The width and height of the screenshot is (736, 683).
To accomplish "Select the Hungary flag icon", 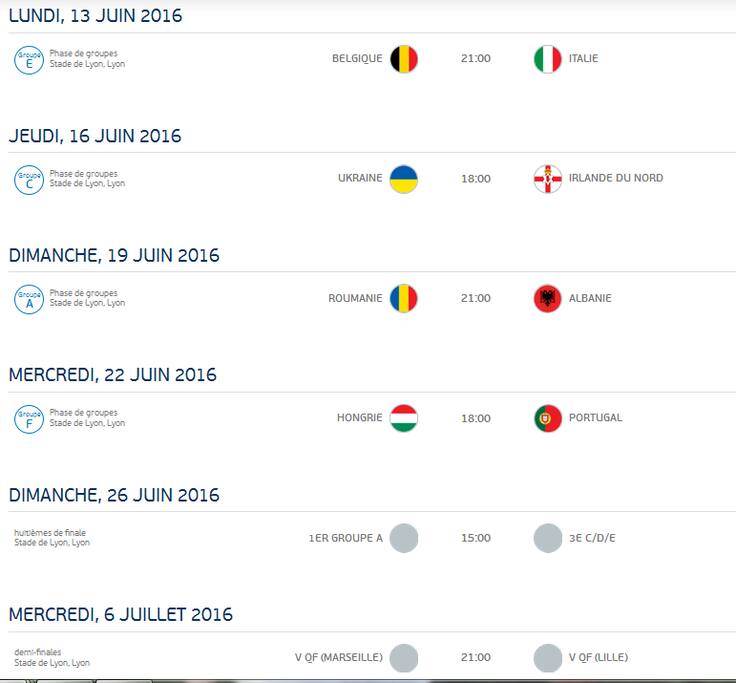I will point(404,418).
